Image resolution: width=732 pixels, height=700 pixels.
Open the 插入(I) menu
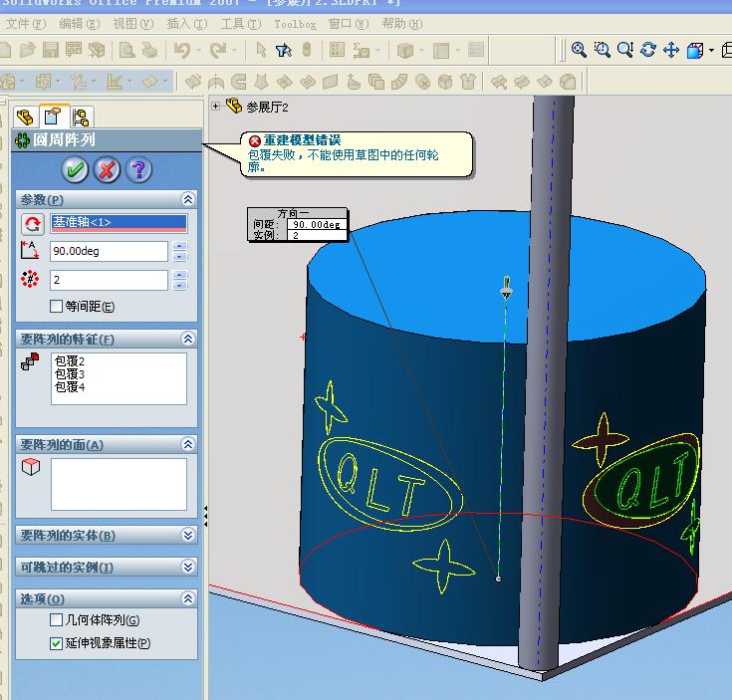pyautogui.click(x=187, y=23)
